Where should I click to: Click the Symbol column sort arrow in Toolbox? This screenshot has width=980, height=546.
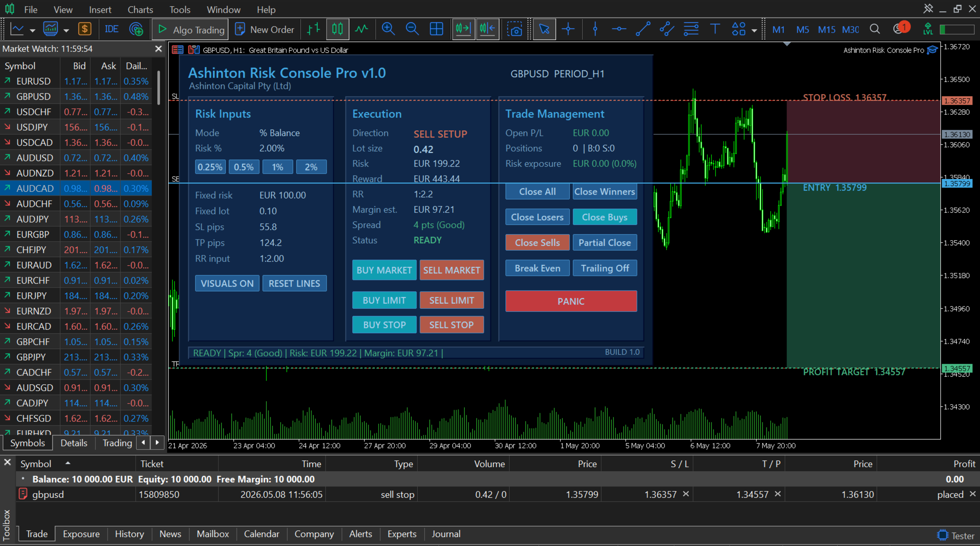pos(68,463)
